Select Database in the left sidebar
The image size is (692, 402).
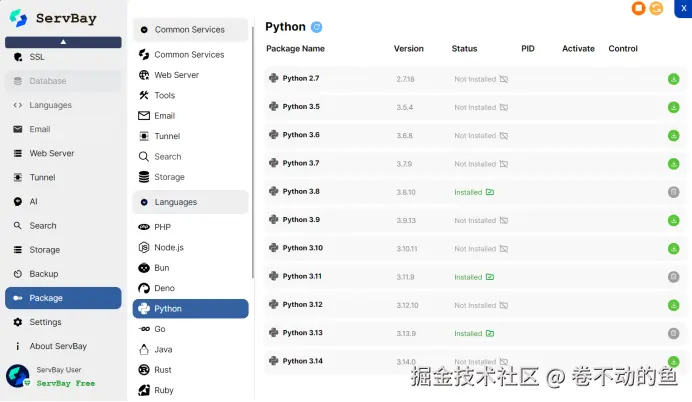coord(63,81)
